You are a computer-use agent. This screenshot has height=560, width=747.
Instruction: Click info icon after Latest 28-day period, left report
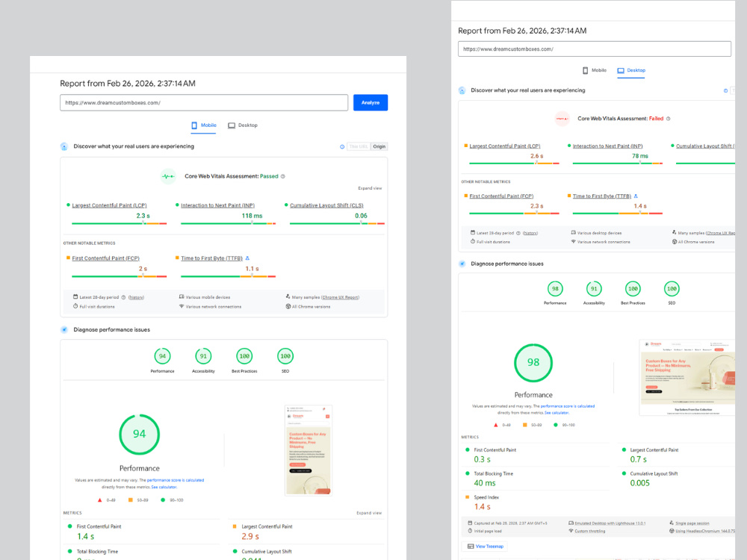[x=123, y=297]
